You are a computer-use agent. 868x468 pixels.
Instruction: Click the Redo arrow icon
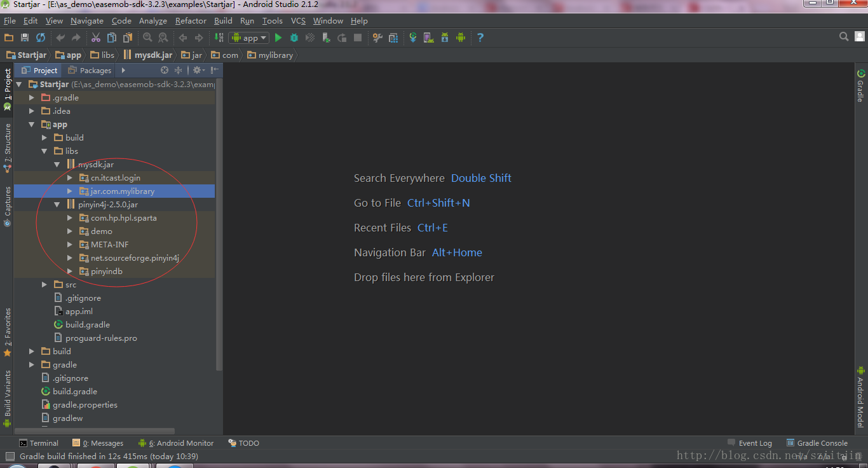(76, 38)
